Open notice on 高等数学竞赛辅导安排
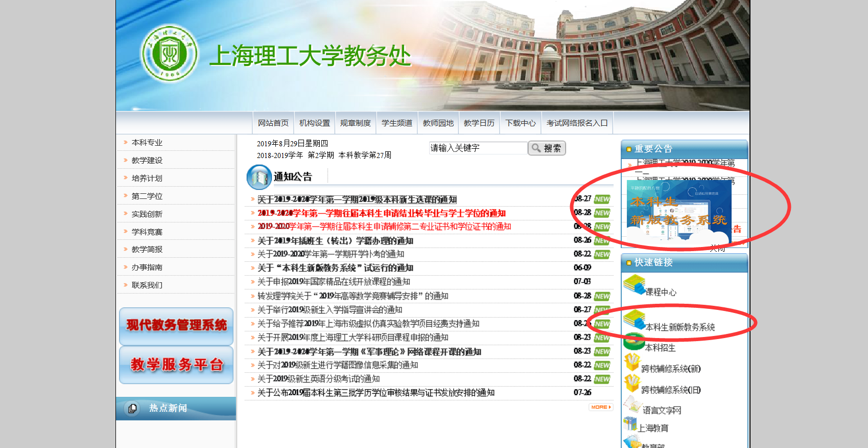The image size is (868, 448). (353, 296)
